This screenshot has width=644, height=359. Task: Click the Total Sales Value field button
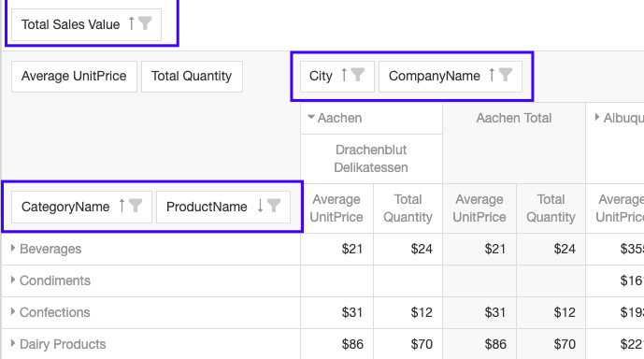point(86,24)
